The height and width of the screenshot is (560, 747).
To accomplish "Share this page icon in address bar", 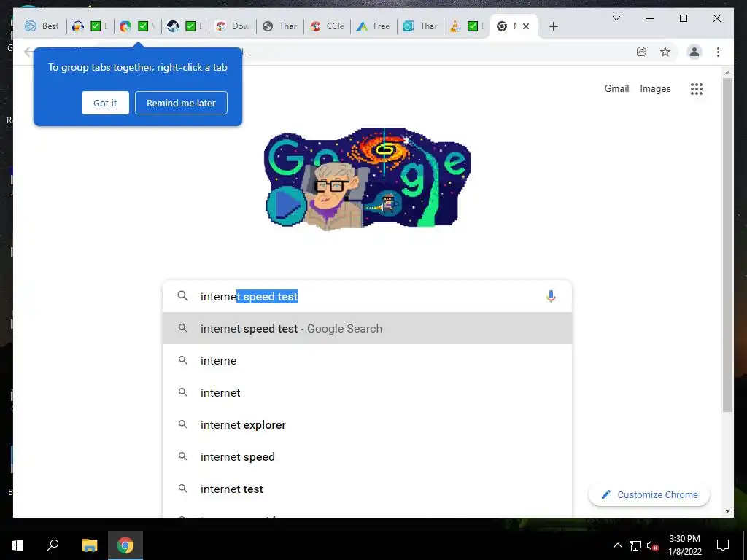I will 642,52.
